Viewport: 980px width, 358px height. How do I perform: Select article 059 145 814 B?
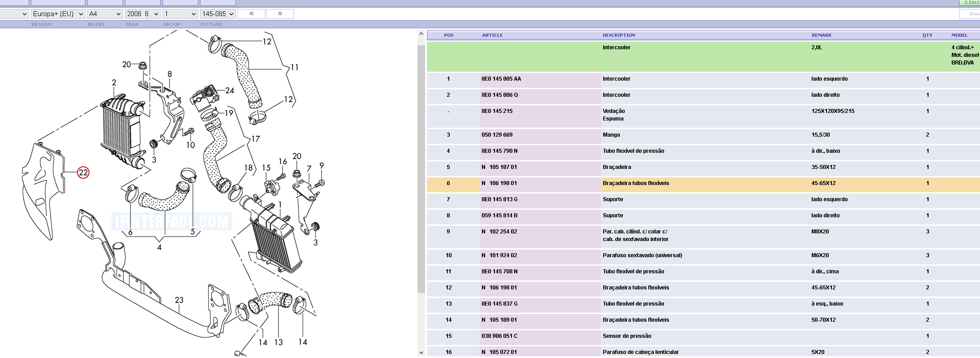[499, 216]
